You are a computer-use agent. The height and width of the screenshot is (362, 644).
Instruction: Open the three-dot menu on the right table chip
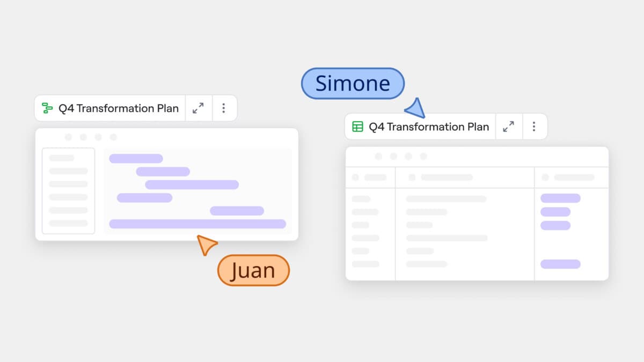534,127
